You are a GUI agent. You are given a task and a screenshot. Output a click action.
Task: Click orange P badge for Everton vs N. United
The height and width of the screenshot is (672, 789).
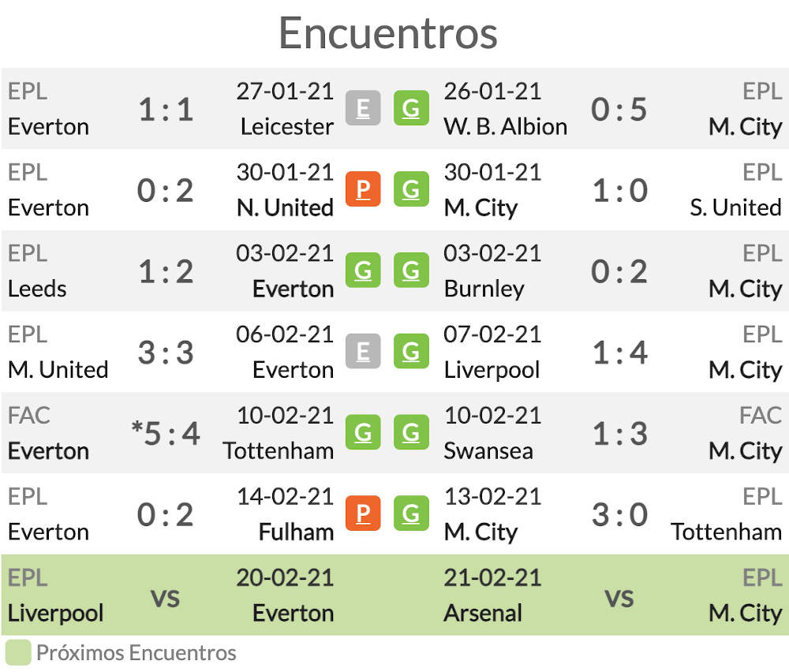click(x=363, y=189)
